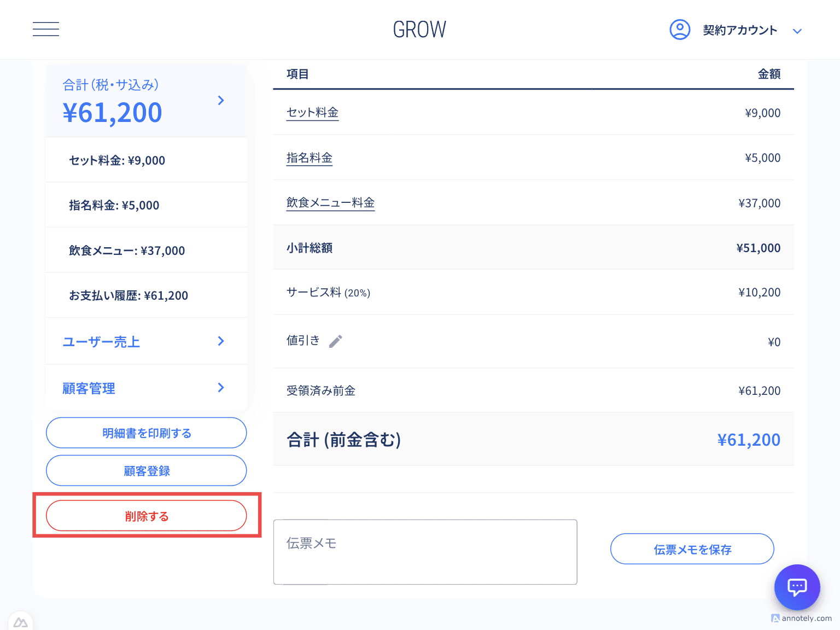Select 指名料金: ¥5,000 in sidebar
840x630 pixels.
[x=114, y=205]
